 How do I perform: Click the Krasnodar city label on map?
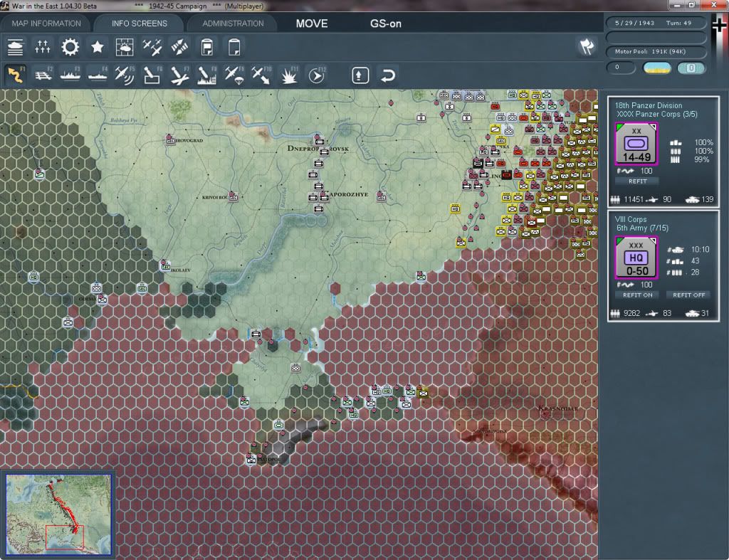pos(558,408)
